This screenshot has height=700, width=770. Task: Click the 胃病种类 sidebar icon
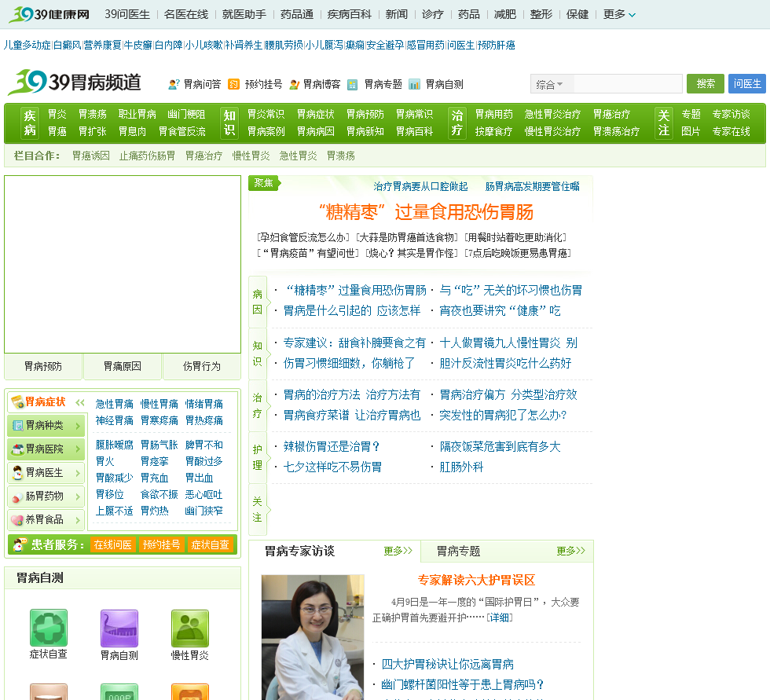pyautogui.click(x=17, y=426)
